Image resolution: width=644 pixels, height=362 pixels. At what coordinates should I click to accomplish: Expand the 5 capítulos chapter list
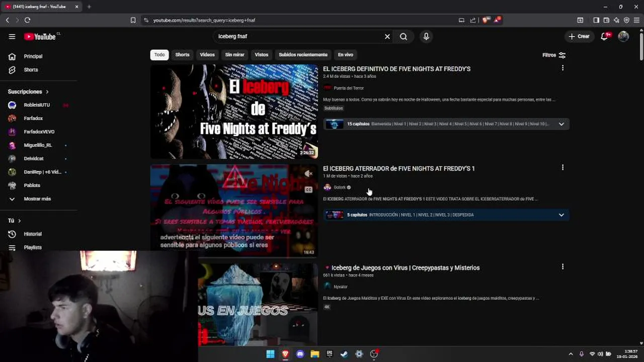tap(561, 215)
